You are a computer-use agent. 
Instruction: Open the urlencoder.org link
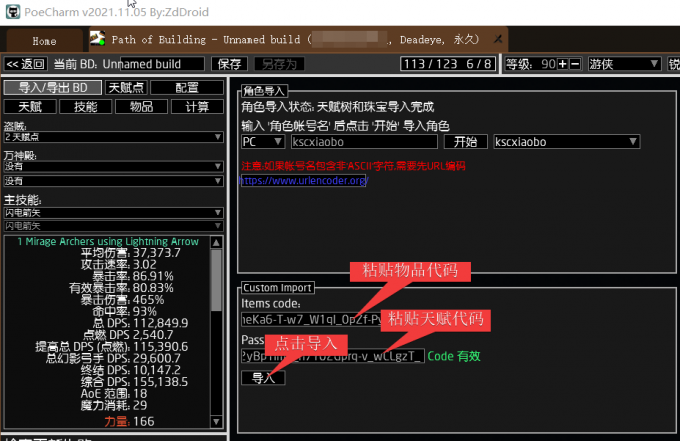(x=304, y=181)
